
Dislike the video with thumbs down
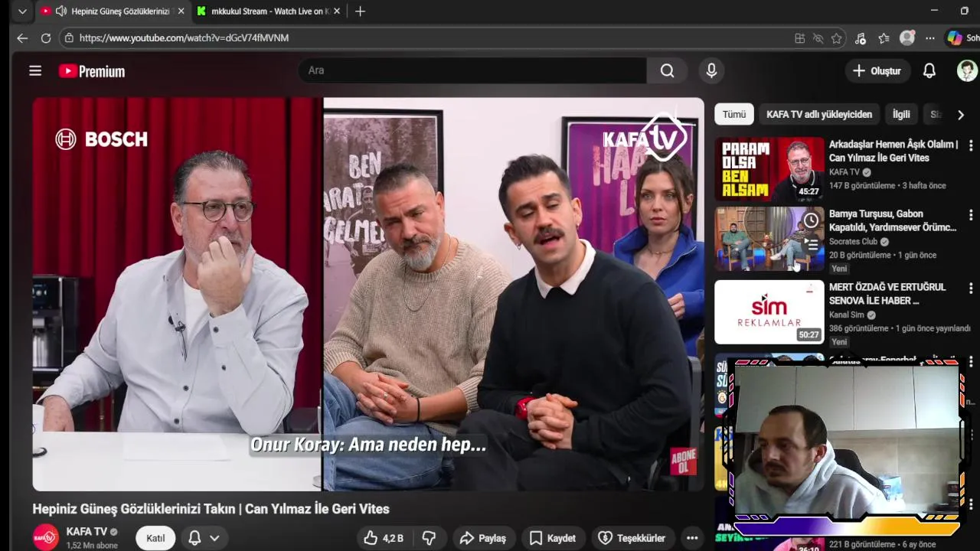click(430, 538)
